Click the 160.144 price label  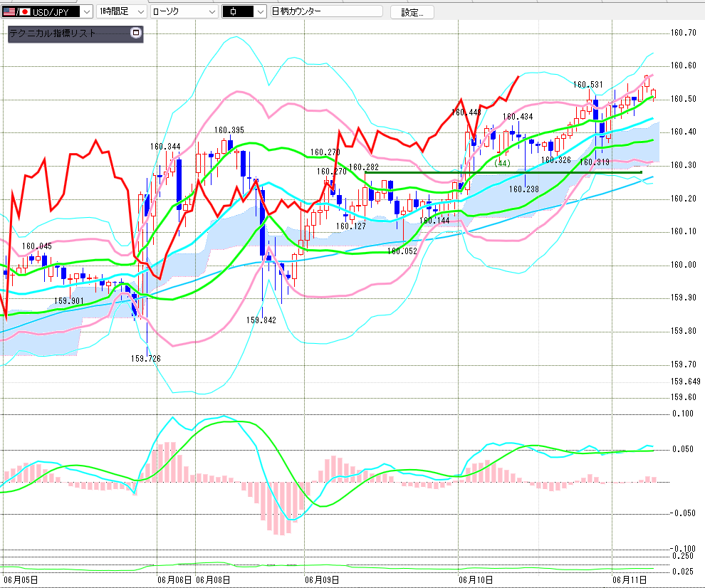[x=434, y=221]
